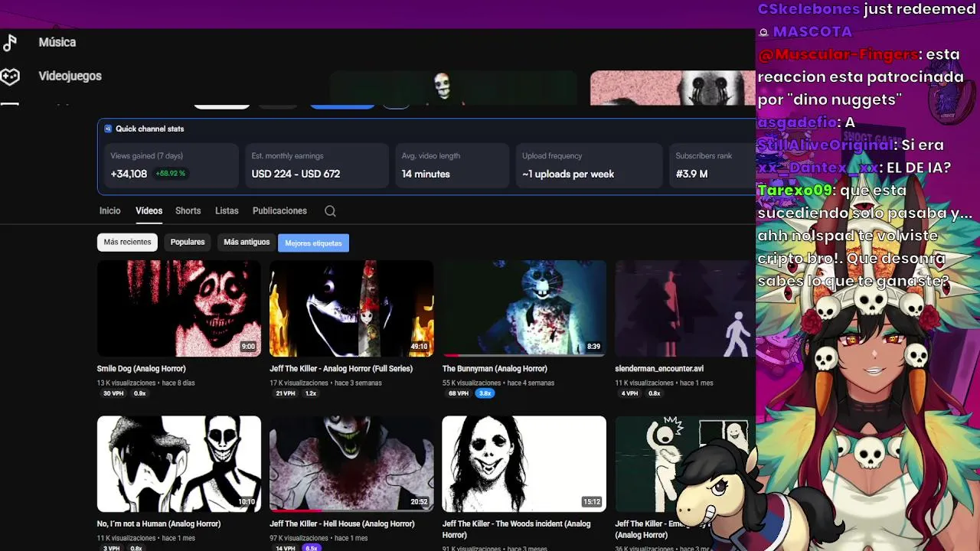The width and height of the screenshot is (980, 551).
Task: Sort videos by Más recientes
Action: coord(127,242)
